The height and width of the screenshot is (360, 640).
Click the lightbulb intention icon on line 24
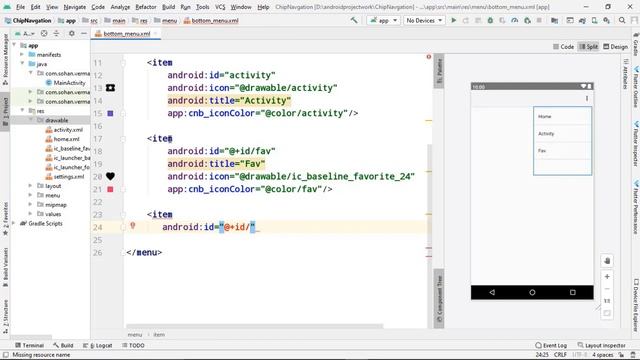[133, 225]
